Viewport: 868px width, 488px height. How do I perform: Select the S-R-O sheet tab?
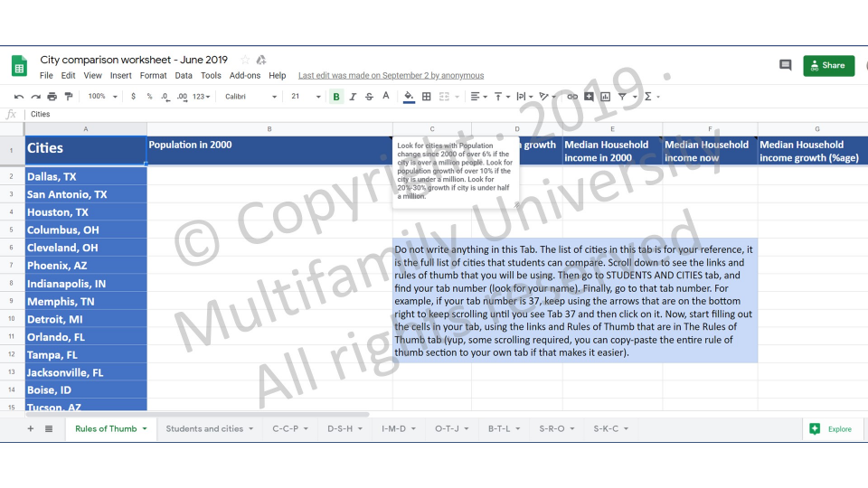(x=552, y=428)
